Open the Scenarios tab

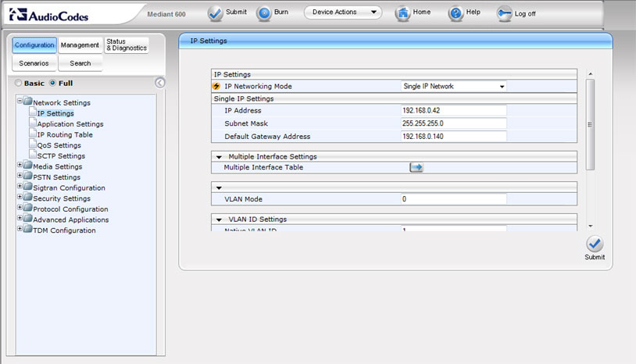[34, 63]
